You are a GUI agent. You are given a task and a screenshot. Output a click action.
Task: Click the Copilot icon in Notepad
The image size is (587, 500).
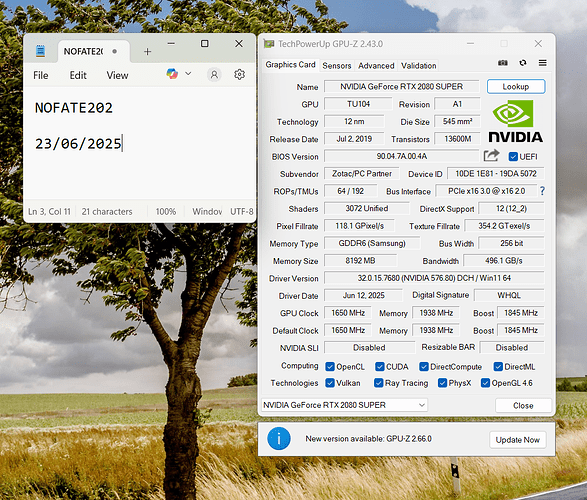[172, 74]
